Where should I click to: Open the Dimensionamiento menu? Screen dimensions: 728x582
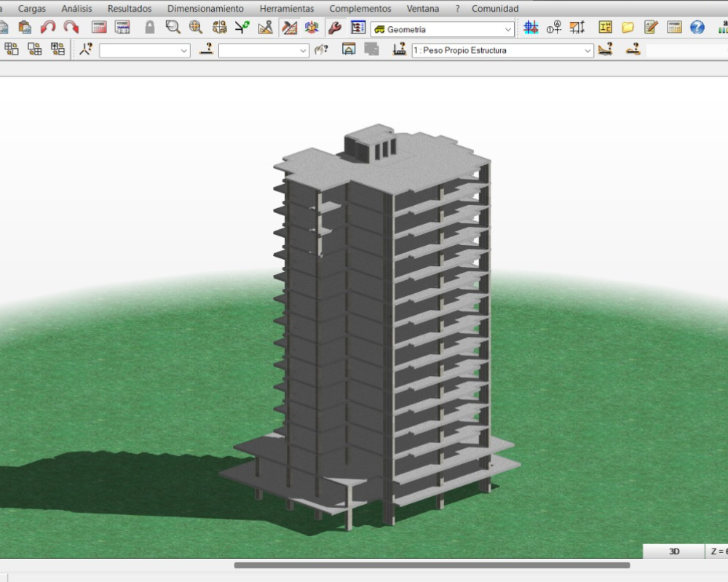point(205,9)
